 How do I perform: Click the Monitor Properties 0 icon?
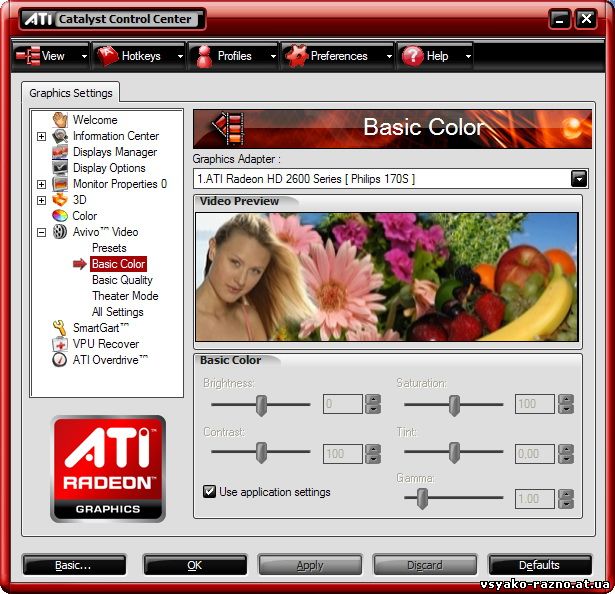[60, 184]
